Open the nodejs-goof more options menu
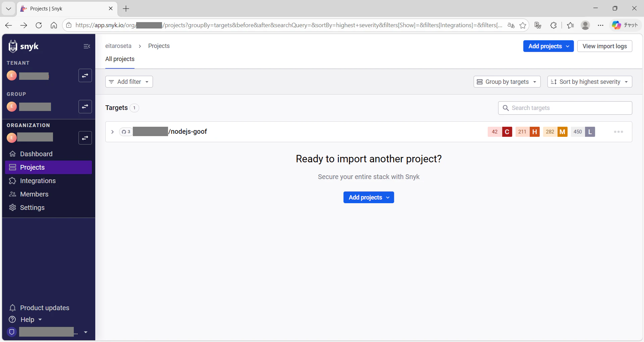The width and height of the screenshot is (644, 342). (619, 132)
